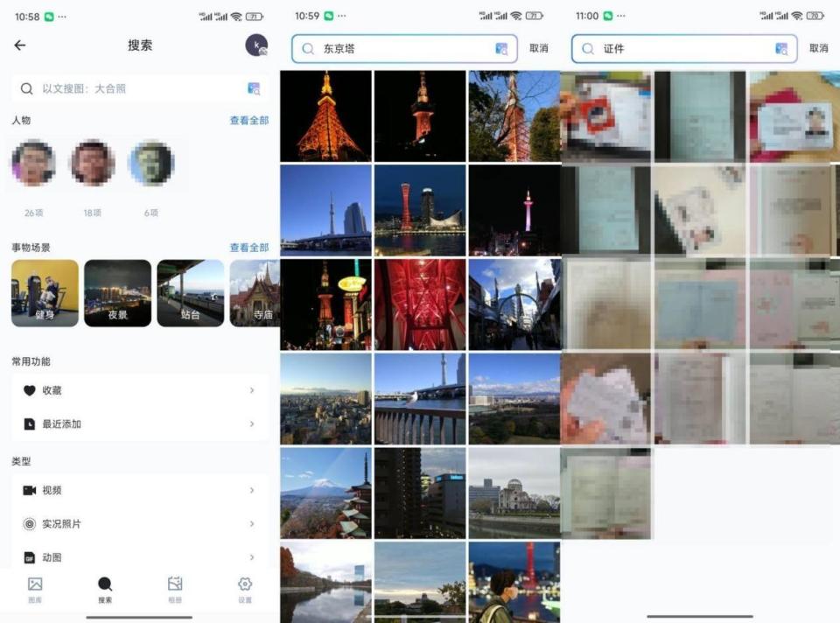The width and height of the screenshot is (840, 623).
Task: Expand the 动图 entry with its chevron
Action: click(x=253, y=556)
